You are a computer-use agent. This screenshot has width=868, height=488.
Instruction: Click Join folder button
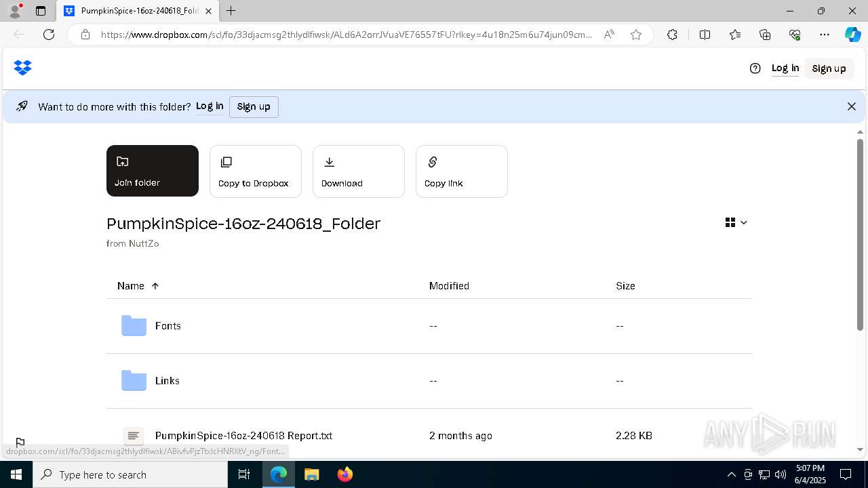(x=153, y=171)
